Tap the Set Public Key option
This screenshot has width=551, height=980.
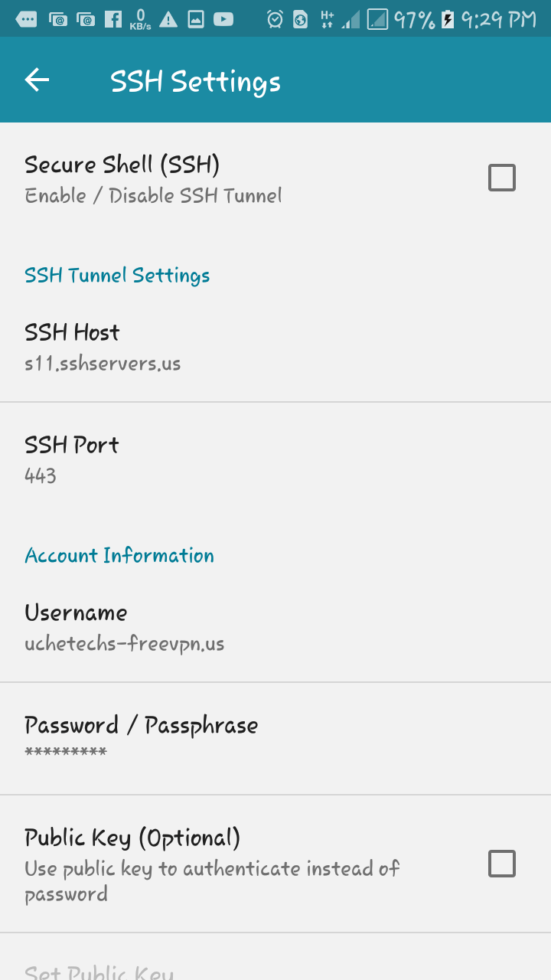[x=99, y=971]
